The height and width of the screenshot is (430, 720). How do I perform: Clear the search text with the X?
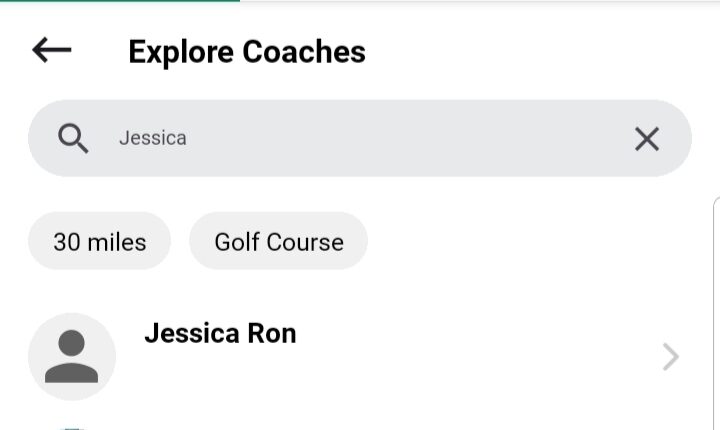point(647,139)
